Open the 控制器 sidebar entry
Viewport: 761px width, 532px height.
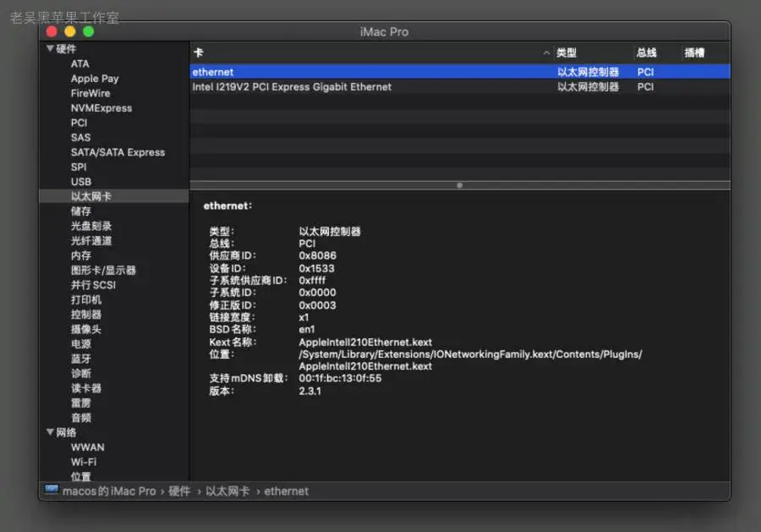[x=86, y=314]
